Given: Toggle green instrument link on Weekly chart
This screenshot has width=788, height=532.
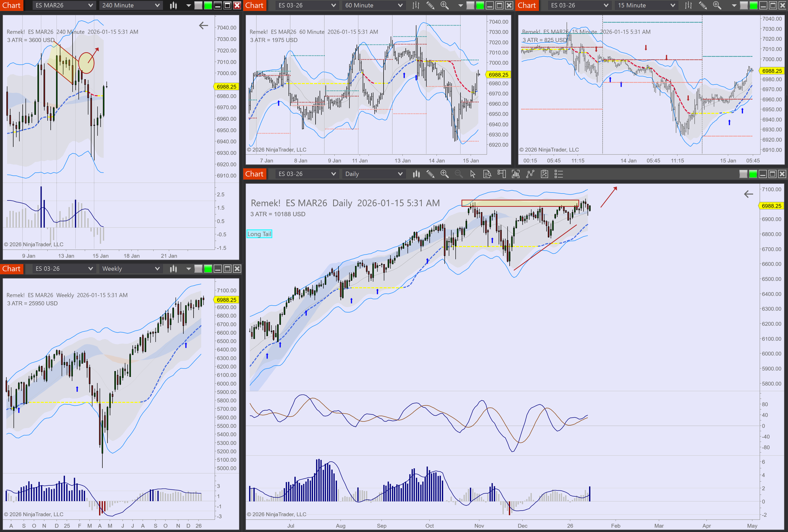Looking at the screenshot, I should (208, 269).
